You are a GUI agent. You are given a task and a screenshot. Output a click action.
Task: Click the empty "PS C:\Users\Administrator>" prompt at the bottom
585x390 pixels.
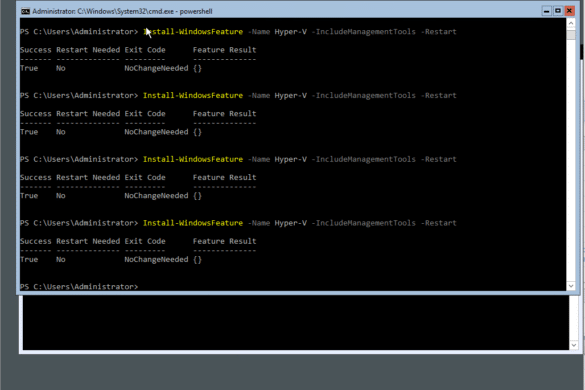[x=79, y=287]
